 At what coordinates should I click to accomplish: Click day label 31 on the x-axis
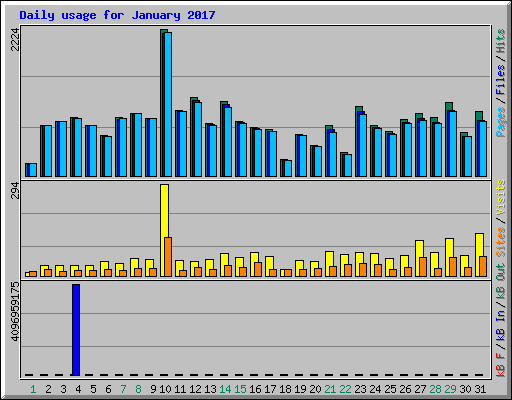480,389
